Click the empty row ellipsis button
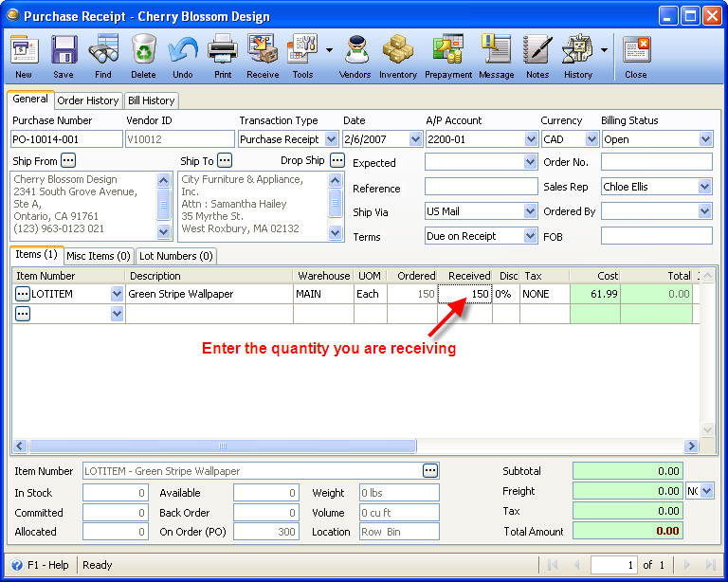 pyautogui.click(x=23, y=314)
